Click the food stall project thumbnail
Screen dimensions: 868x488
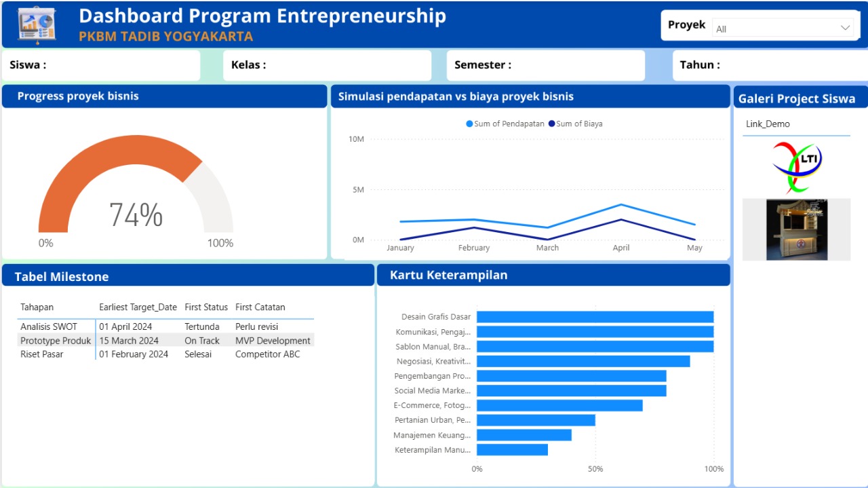point(796,229)
